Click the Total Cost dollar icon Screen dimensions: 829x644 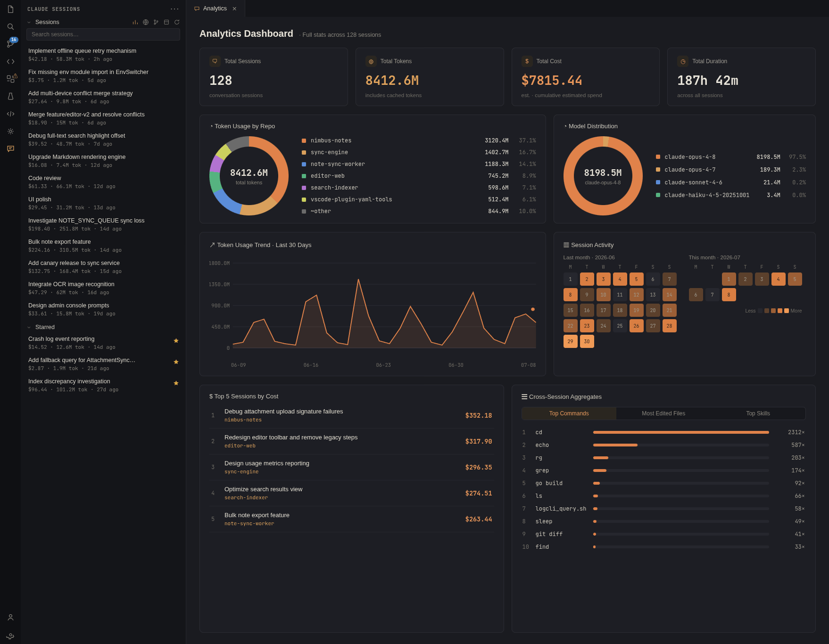(x=527, y=61)
